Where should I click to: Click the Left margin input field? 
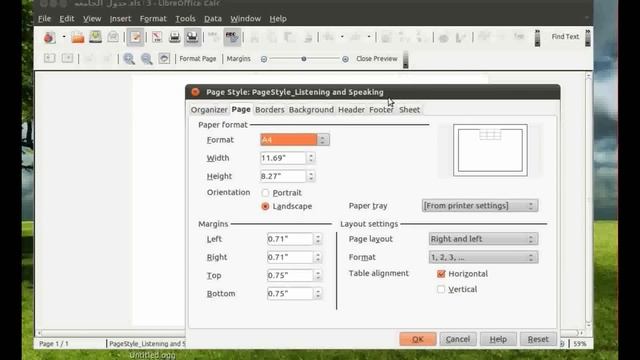290,239
